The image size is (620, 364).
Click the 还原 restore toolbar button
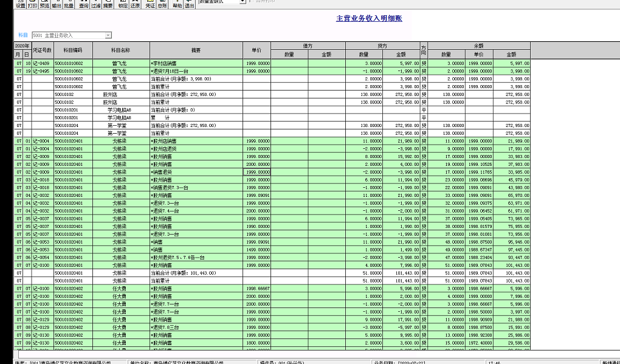pos(135,5)
